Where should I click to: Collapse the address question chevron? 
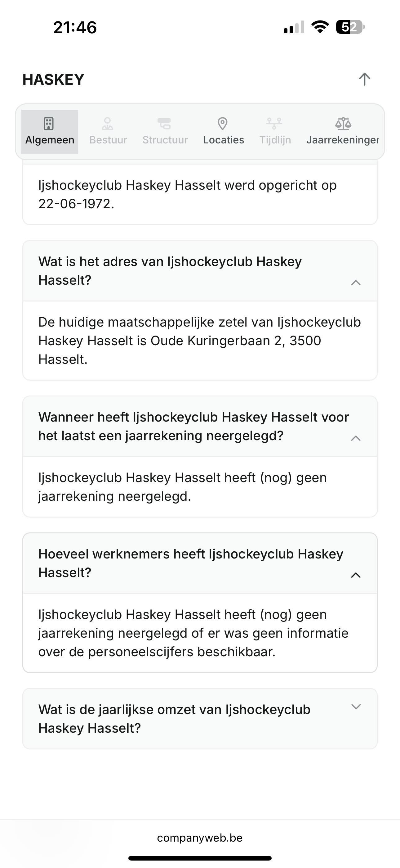(356, 283)
